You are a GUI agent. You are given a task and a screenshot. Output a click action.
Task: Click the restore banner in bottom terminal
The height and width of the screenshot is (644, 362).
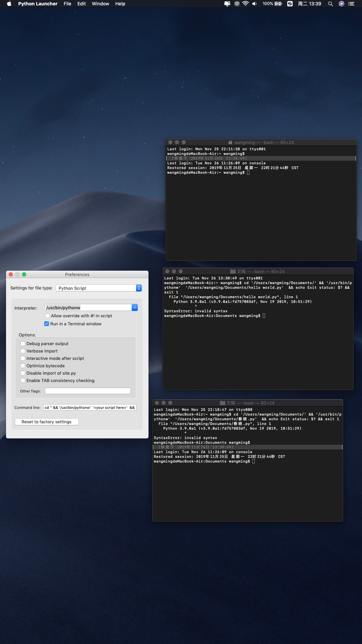248,447
